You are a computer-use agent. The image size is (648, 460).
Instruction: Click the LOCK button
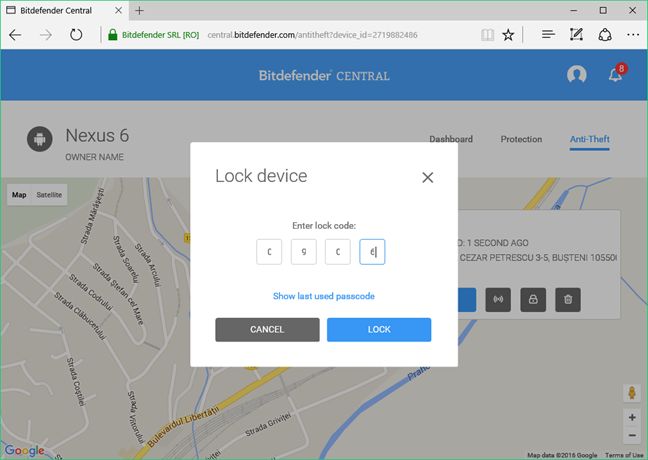tap(379, 329)
